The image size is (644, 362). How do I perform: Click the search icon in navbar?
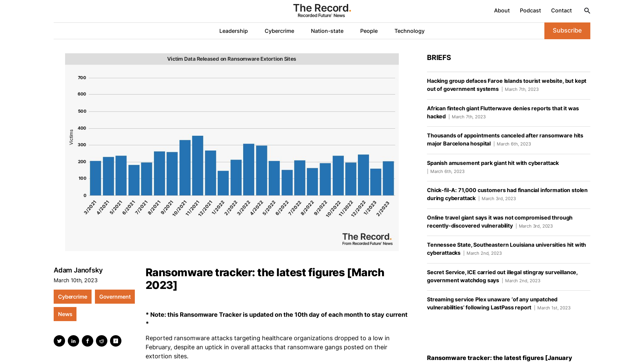(x=587, y=11)
